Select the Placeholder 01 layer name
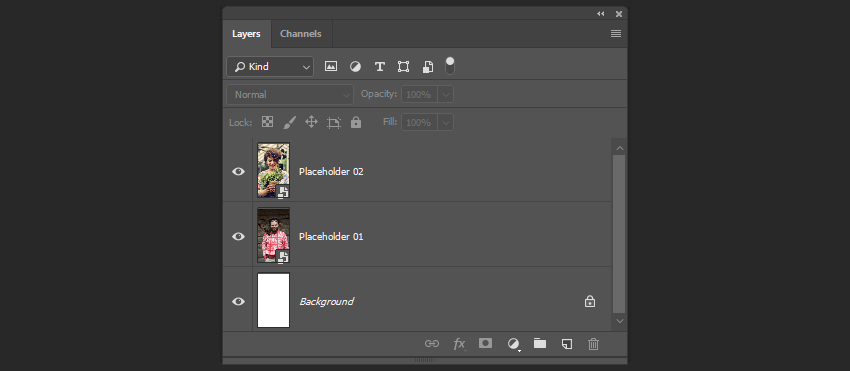 pos(331,236)
